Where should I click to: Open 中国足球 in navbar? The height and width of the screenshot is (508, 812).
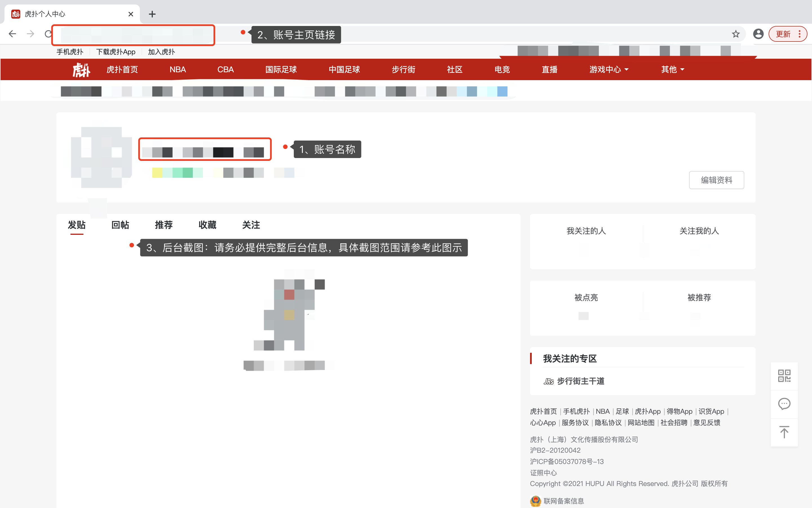tap(344, 69)
